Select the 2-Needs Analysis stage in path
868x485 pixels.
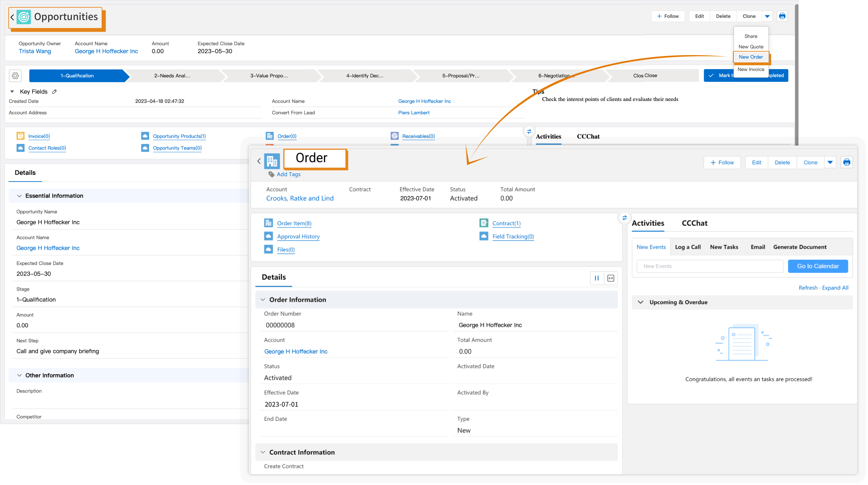coord(172,76)
